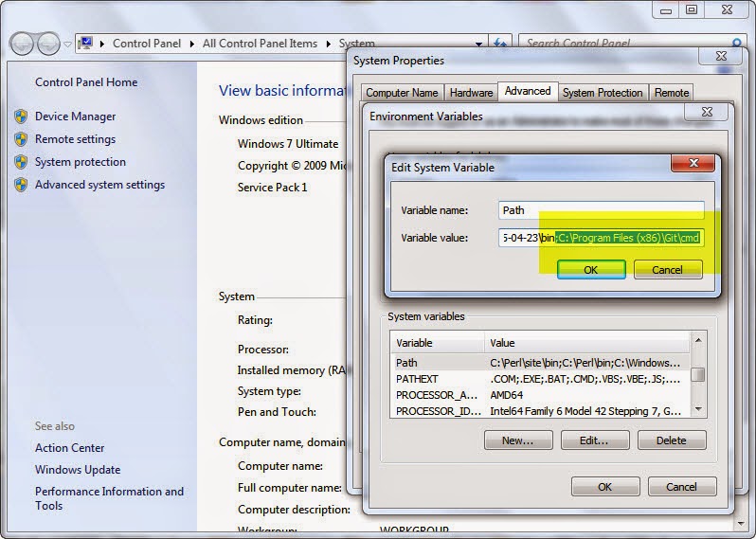Switch to Remote tab
The width and height of the screenshot is (756, 539).
coord(671,93)
